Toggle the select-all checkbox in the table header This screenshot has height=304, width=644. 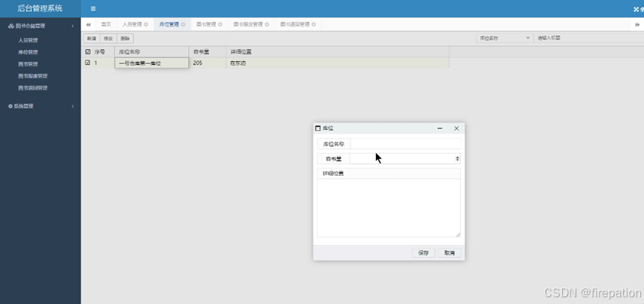pos(88,52)
